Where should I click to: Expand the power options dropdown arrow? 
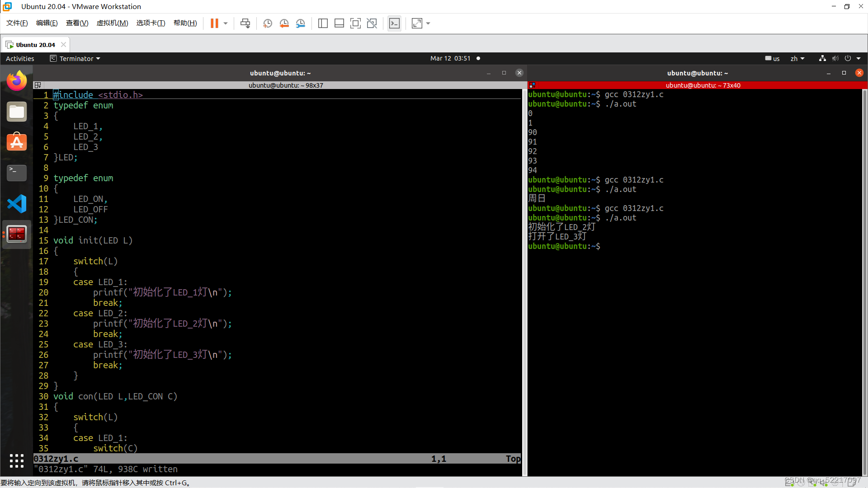226,23
